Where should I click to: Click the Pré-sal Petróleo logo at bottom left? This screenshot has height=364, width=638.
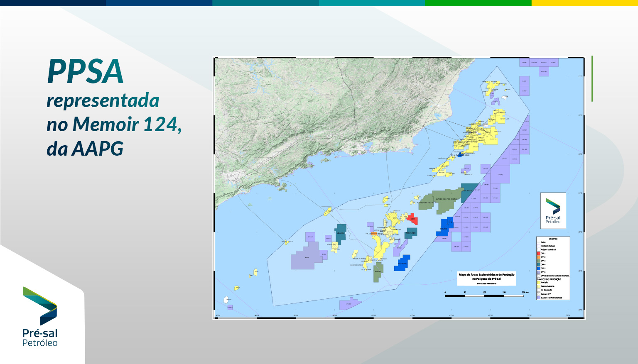[40, 316]
